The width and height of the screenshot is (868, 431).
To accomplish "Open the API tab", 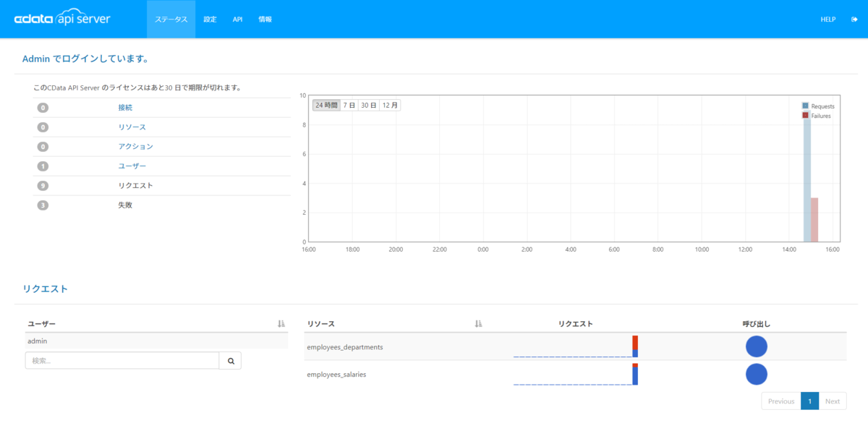I will pos(237,20).
